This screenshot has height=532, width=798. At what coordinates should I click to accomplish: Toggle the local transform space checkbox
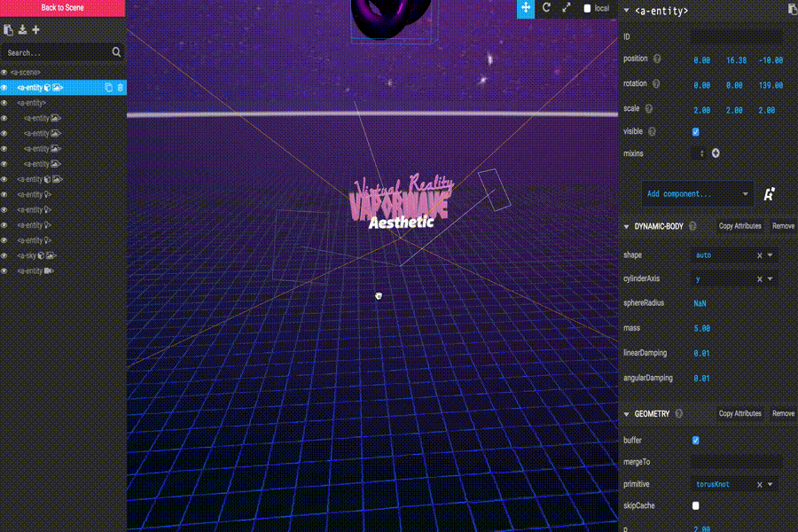click(588, 9)
